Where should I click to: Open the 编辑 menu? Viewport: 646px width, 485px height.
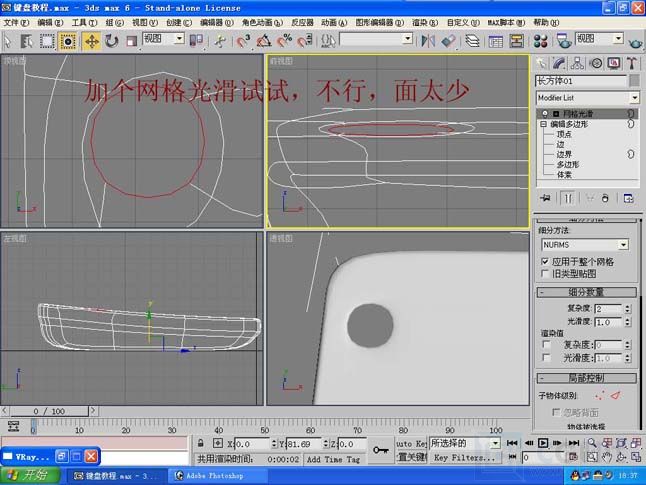click(x=46, y=22)
